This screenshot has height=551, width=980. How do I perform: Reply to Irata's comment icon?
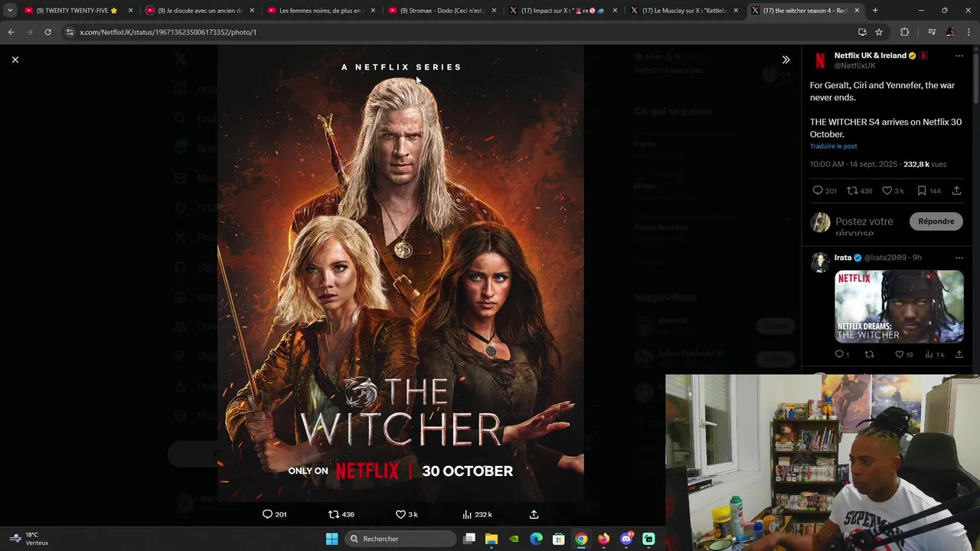tap(839, 354)
